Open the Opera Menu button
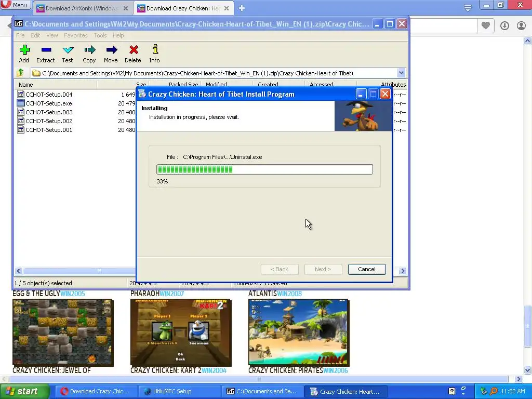This screenshot has height=399, width=532. tap(15, 5)
